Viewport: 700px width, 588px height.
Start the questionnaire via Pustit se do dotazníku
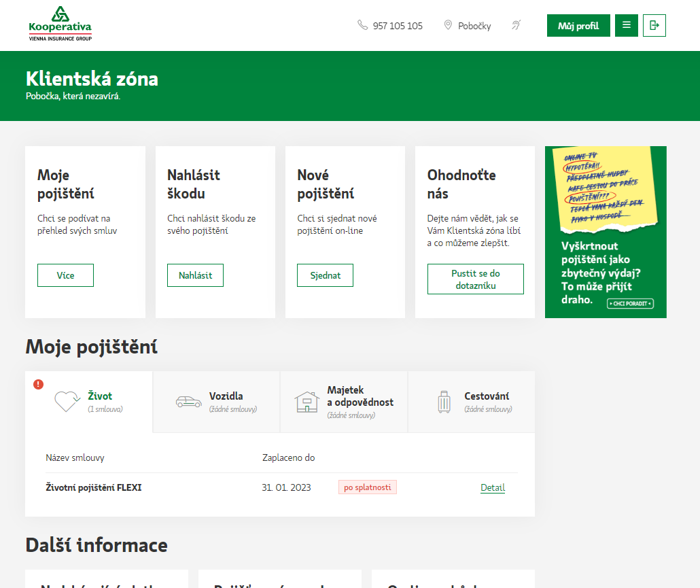(475, 279)
